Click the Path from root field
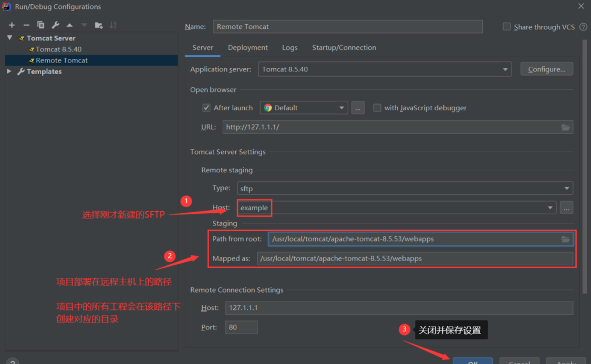 pos(421,240)
